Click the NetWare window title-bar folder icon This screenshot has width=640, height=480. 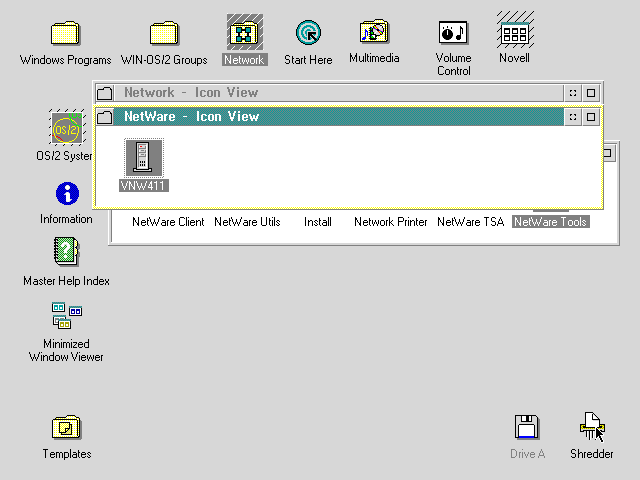pyautogui.click(x=105, y=117)
